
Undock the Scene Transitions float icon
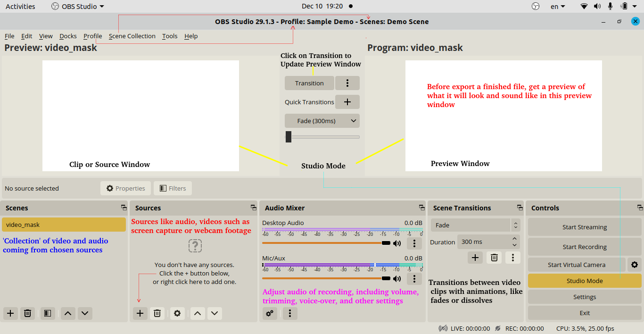coord(520,208)
